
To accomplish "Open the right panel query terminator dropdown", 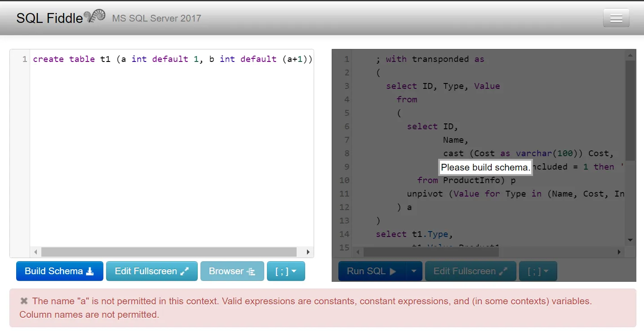I will point(538,271).
